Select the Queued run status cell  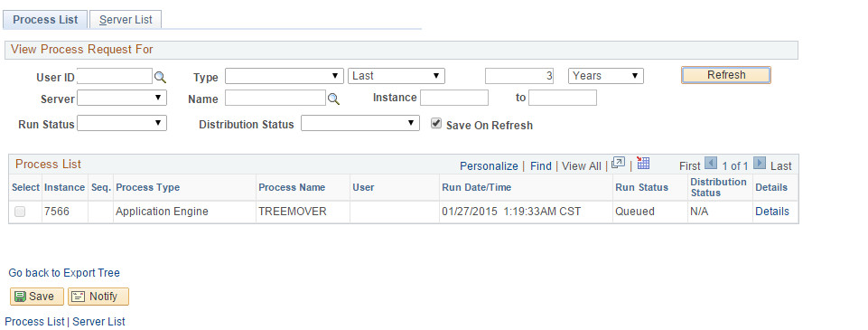tap(650, 212)
